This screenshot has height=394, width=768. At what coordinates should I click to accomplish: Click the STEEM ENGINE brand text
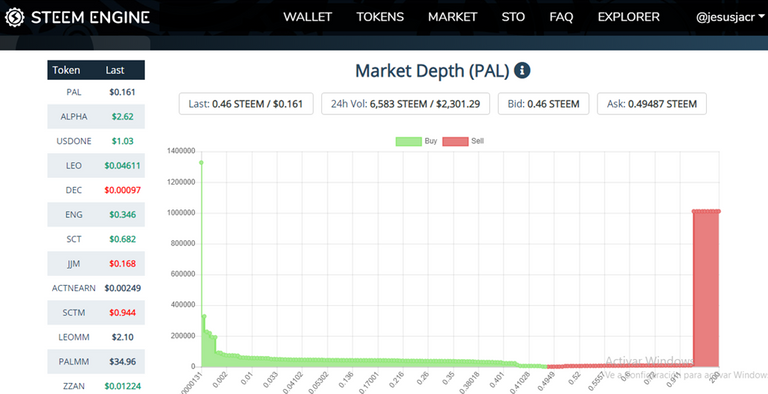(x=90, y=18)
